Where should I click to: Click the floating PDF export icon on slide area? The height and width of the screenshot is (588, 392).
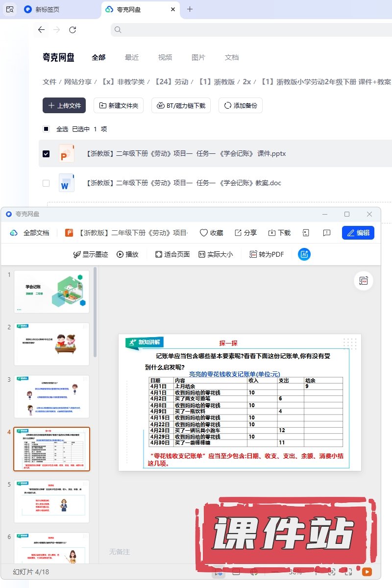click(364, 281)
